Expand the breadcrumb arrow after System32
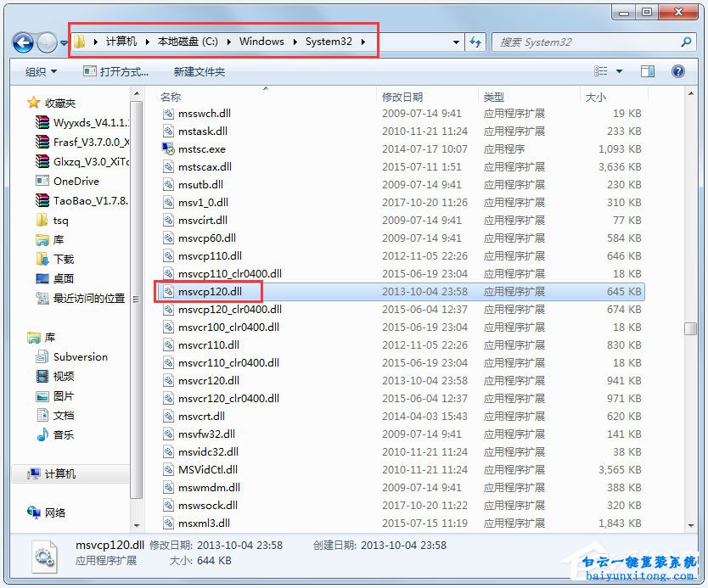 point(363,41)
